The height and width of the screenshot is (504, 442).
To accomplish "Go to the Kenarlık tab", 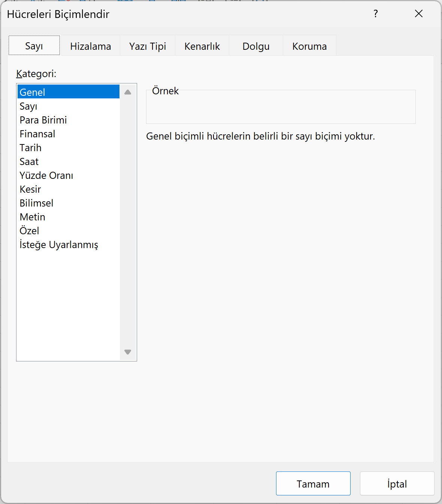I will [202, 46].
